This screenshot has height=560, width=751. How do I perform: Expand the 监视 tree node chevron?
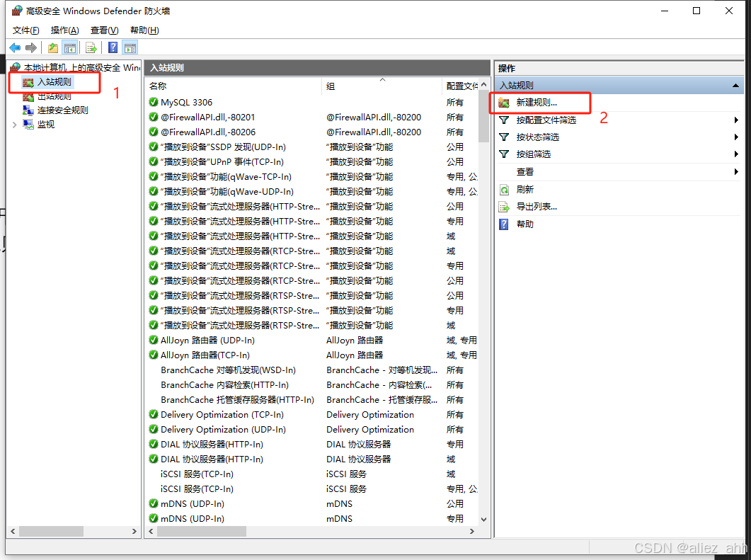point(14,125)
